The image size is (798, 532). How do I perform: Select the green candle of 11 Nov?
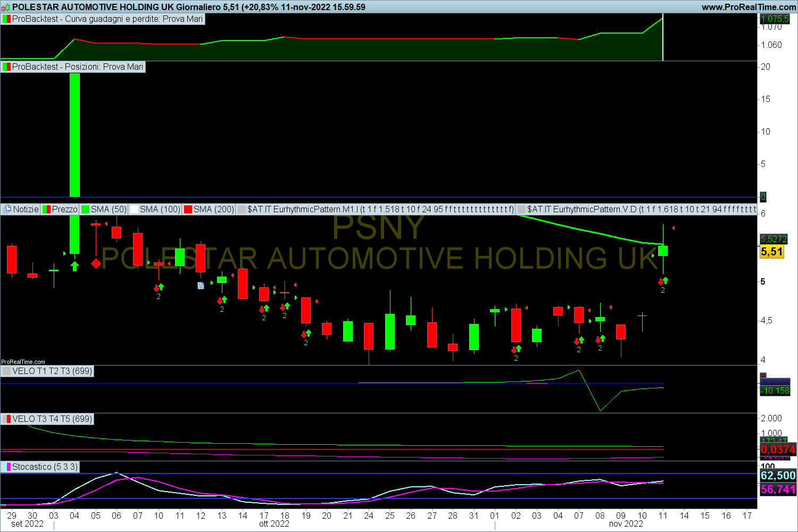tap(663, 251)
